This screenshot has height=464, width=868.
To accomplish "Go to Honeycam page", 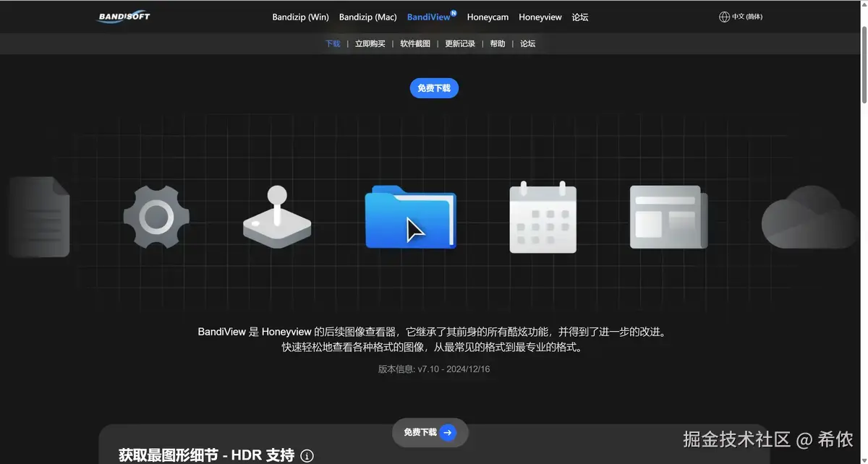I will 488,17.
